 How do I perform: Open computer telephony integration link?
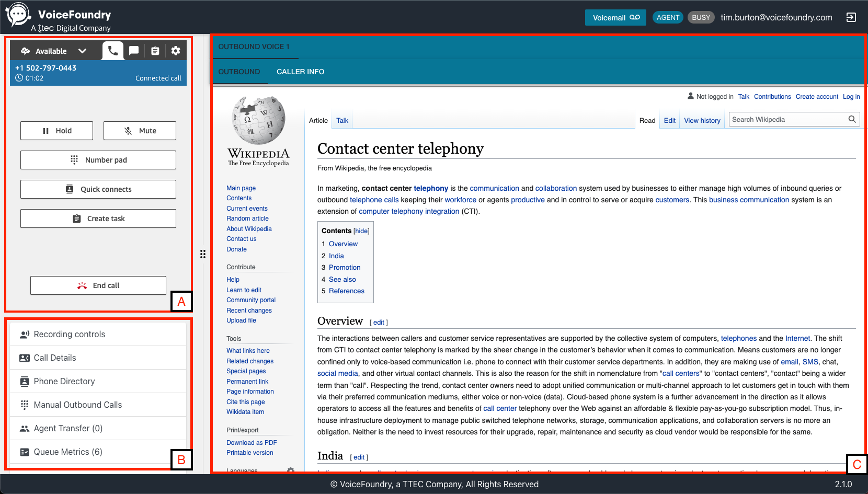point(409,211)
